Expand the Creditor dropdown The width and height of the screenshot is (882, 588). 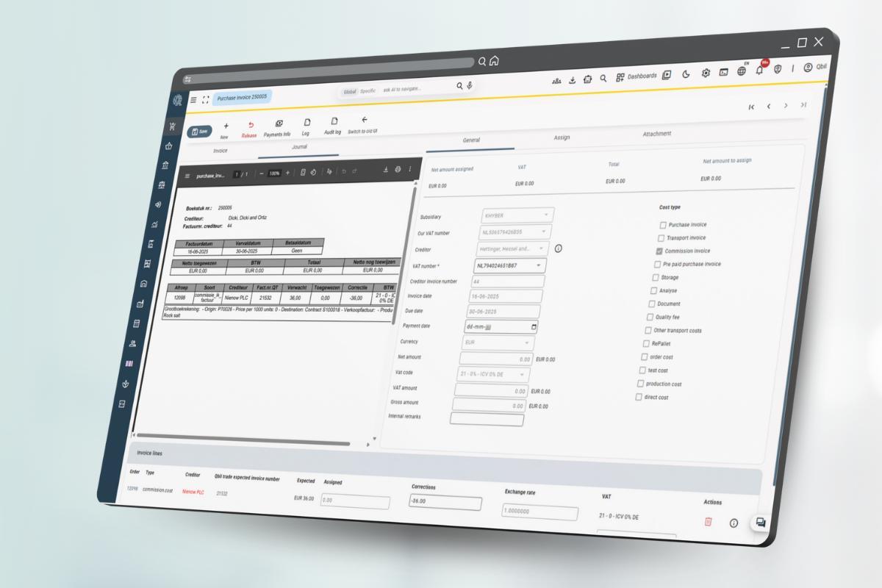click(x=542, y=248)
